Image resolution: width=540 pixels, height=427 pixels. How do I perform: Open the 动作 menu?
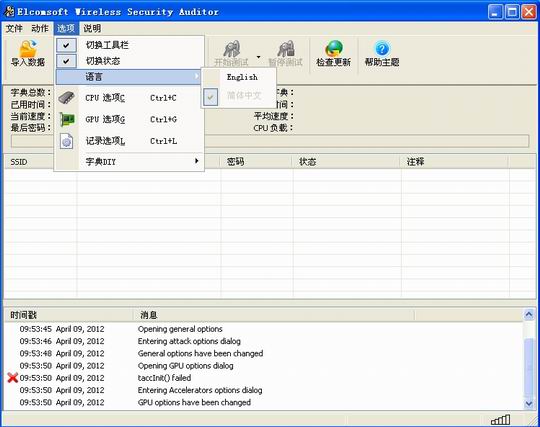[x=40, y=28]
